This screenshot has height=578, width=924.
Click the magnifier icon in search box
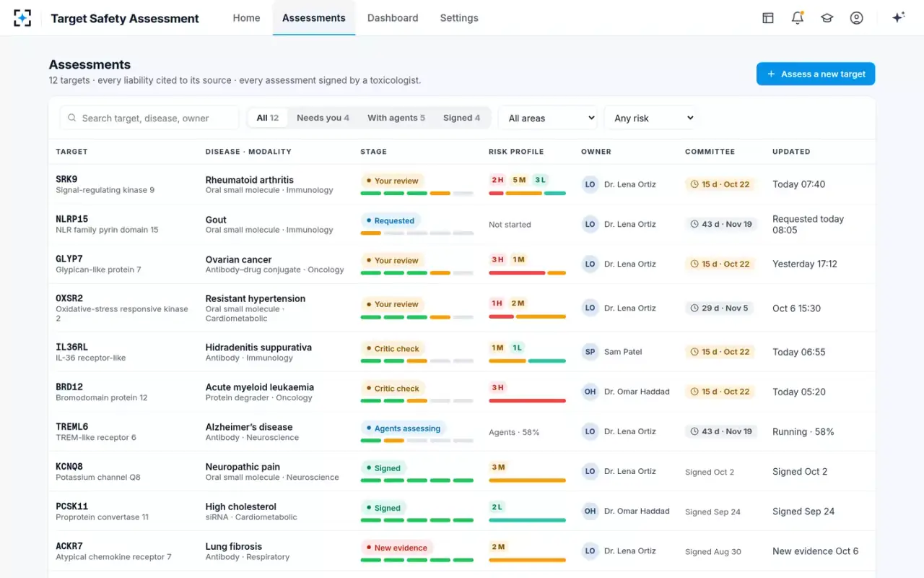(x=72, y=118)
